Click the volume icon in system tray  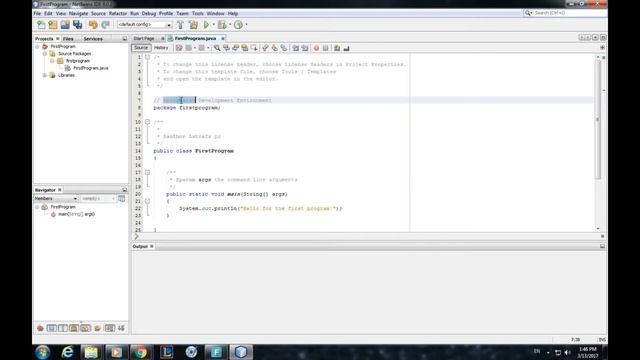[x=567, y=352]
